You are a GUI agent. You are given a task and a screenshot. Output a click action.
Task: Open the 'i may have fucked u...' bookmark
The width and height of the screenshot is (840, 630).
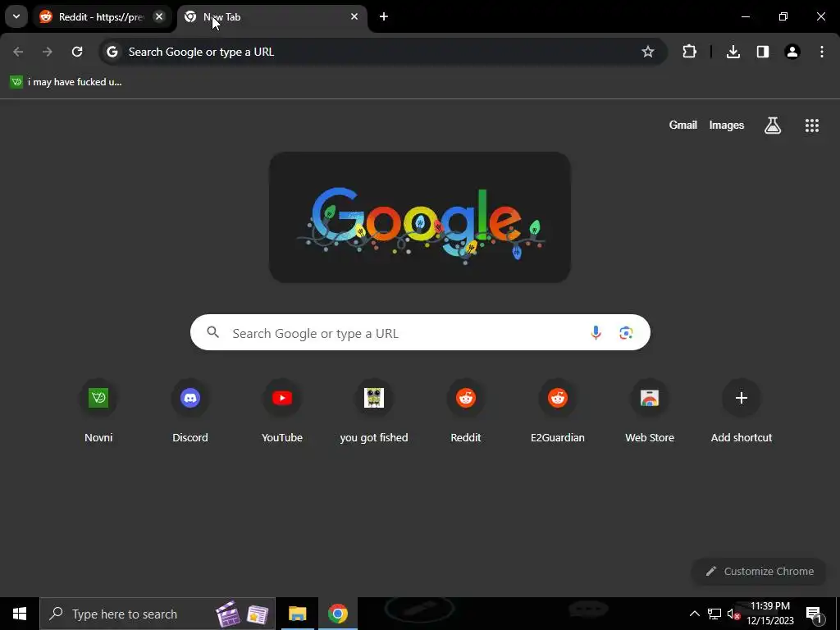(x=66, y=82)
